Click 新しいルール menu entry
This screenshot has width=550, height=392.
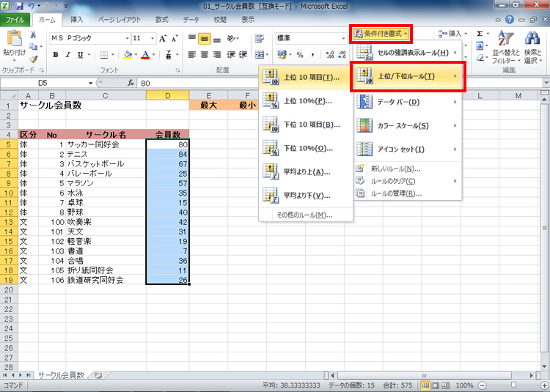pyautogui.click(x=407, y=169)
